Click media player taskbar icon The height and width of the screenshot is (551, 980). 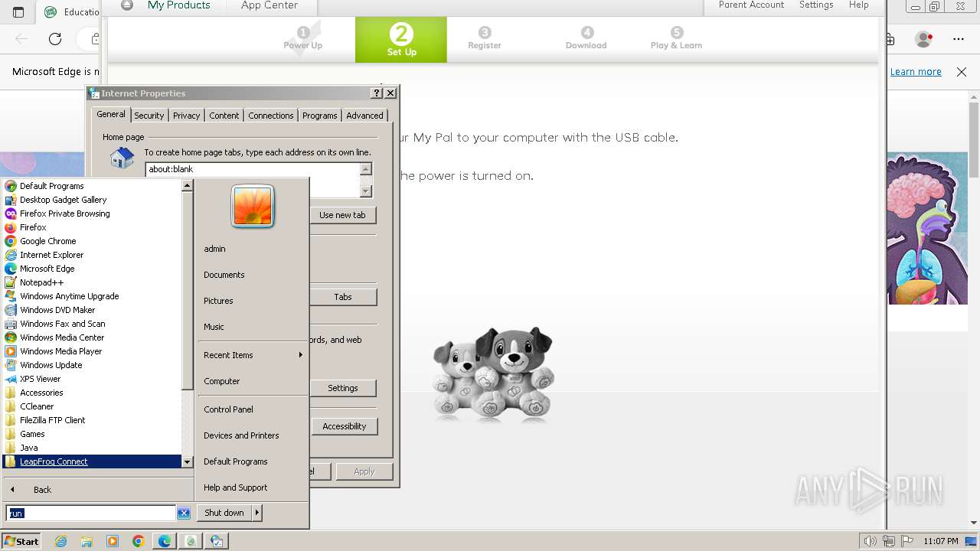click(x=113, y=541)
